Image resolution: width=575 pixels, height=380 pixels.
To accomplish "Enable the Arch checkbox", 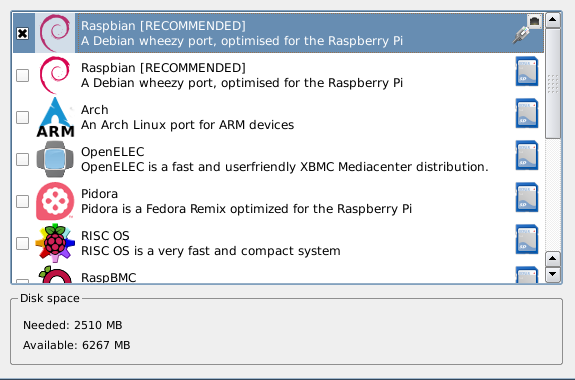I will coord(22,117).
